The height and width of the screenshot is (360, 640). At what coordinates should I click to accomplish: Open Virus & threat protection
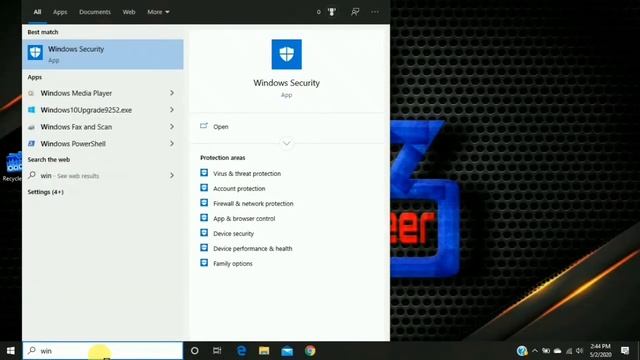point(247,173)
